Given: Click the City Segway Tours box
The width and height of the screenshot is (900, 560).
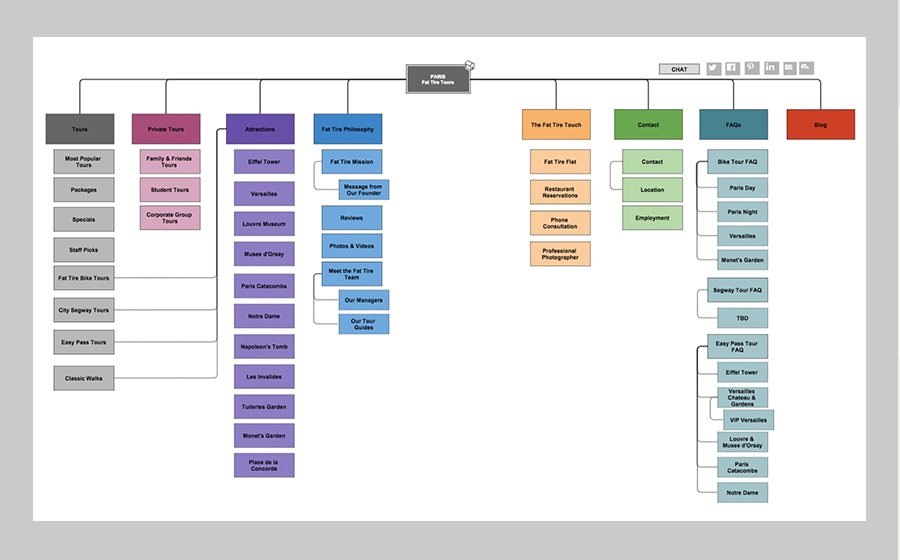Looking at the screenshot, I should point(84,310).
